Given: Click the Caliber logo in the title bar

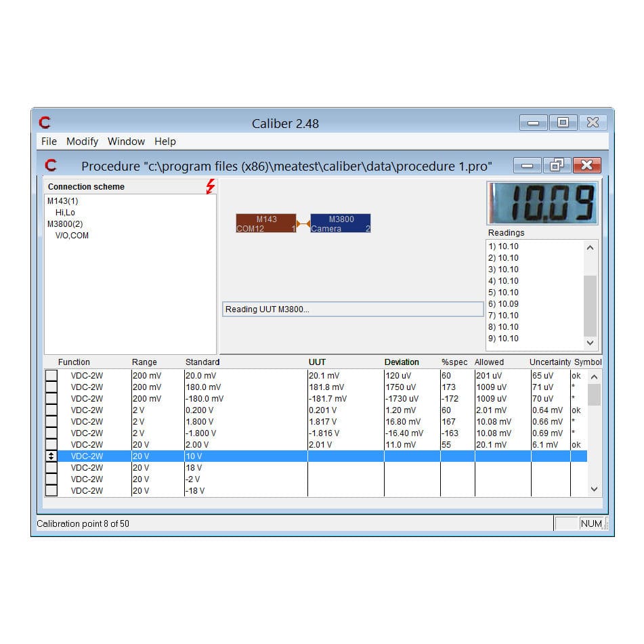Looking at the screenshot, I should [x=45, y=123].
